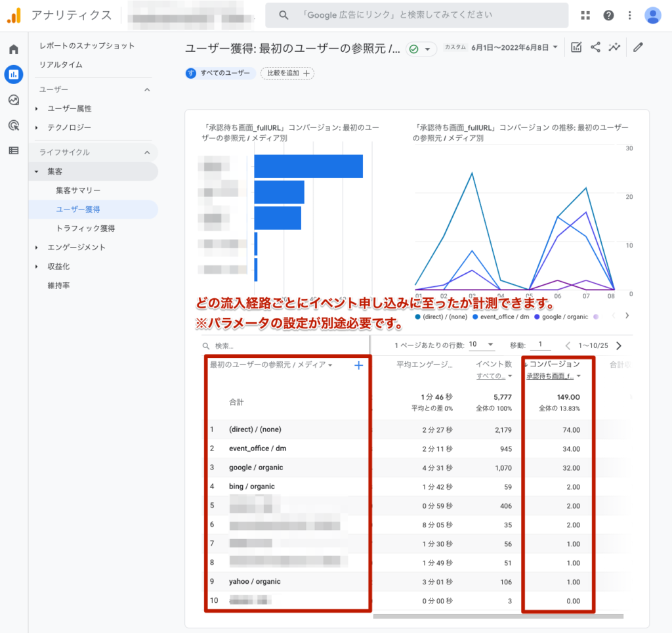
Task: Open dropdown arrow beside green status check
Action: pyautogui.click(x=427, y=49)
